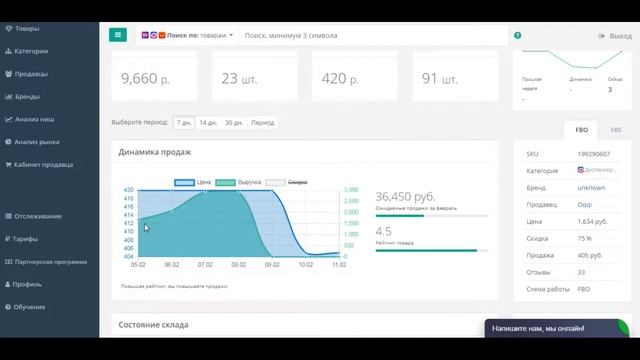Open the Oqqi seller link

tap(584, 204)
